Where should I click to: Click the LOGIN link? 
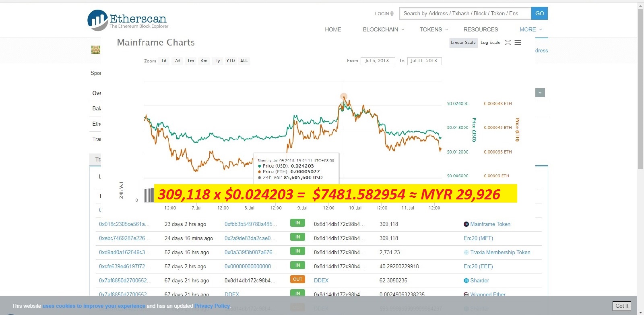click(382, 14)
